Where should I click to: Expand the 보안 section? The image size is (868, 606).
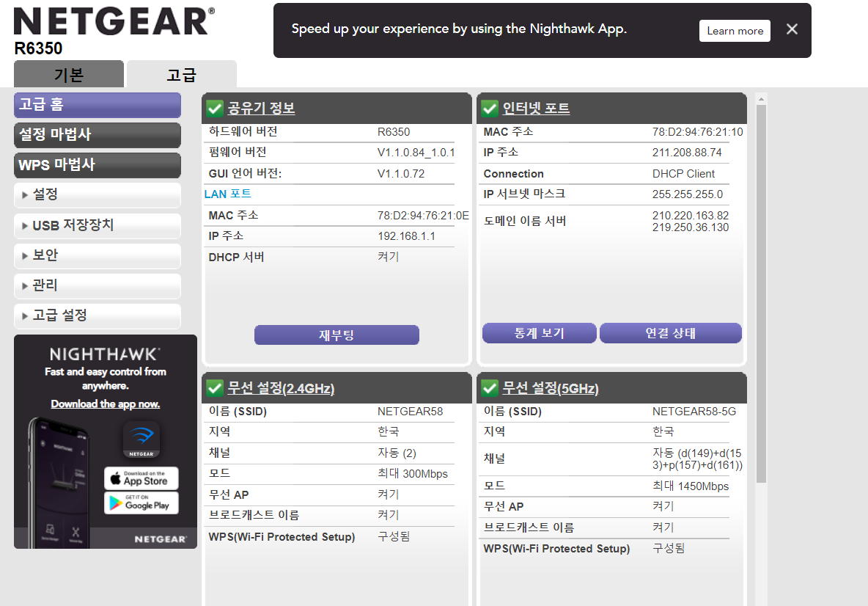pos(98,255)
